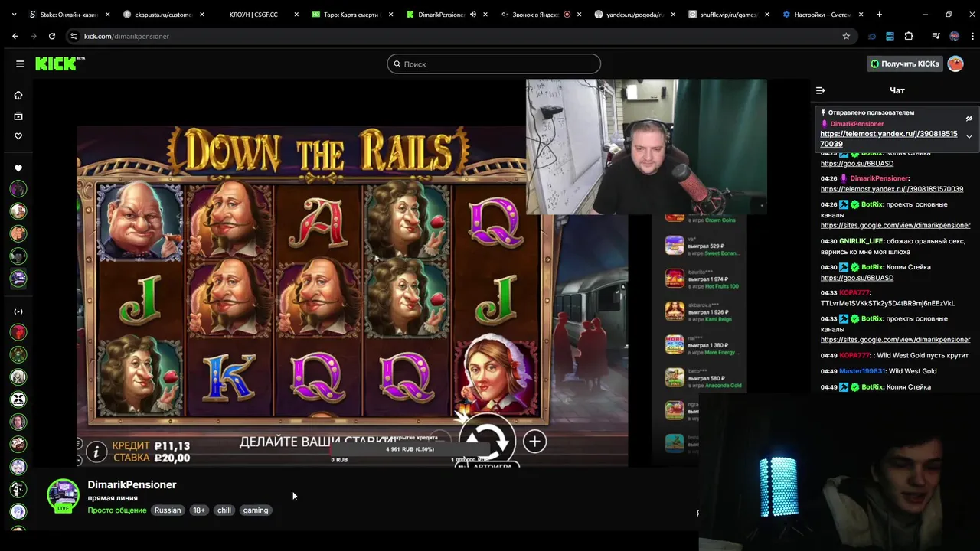Open the white X logo channel in sidebar

[18, 399]
